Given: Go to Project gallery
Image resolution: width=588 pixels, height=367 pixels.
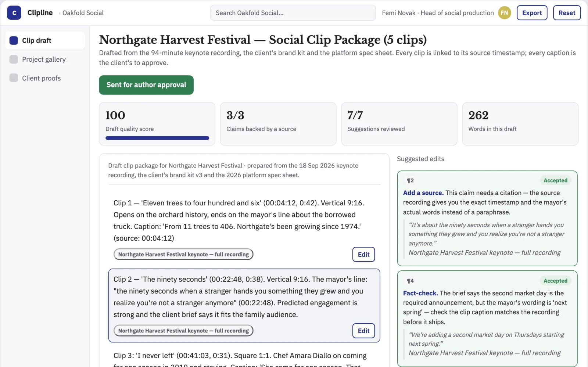Looking at the screenshot, I should coord(45,59).
